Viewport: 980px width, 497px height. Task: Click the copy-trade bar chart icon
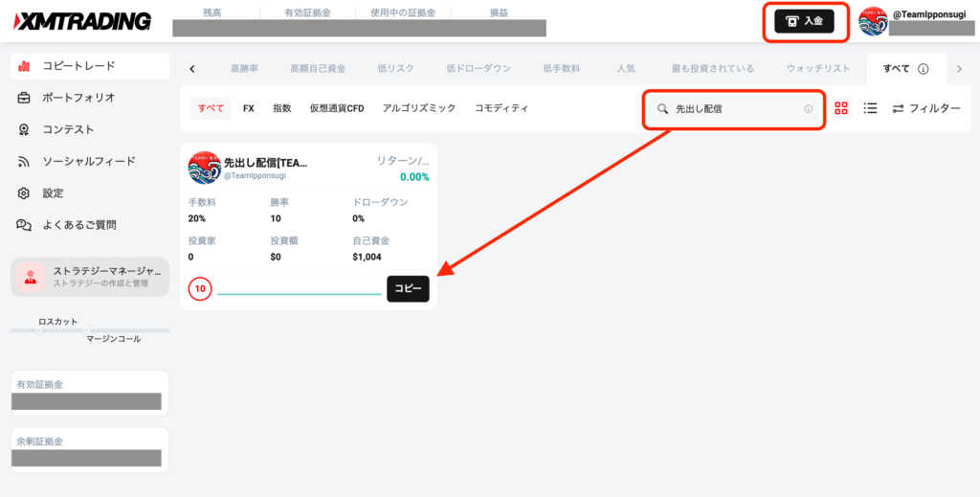click(x=24, y=66)
